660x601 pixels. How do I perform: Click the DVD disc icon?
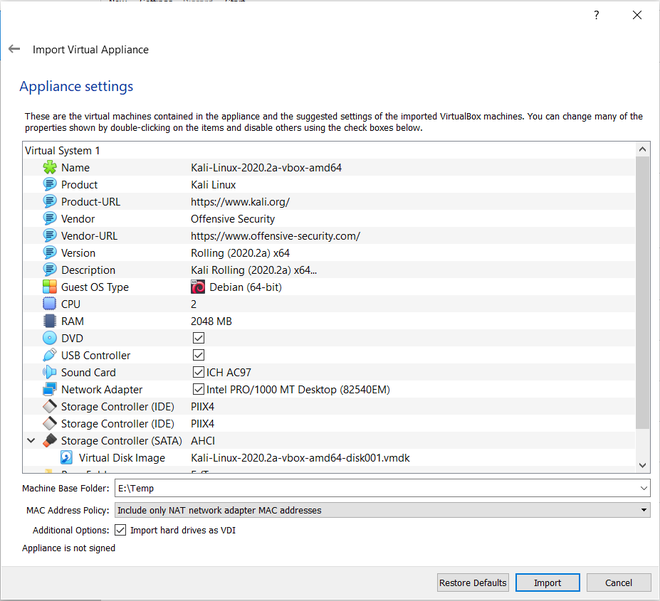tap(50, 338)
